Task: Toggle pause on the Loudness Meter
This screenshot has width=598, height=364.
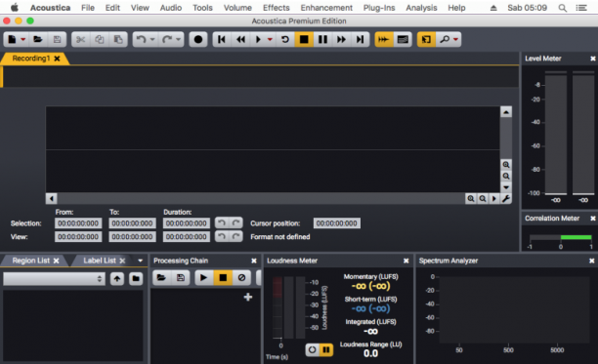Action: [326, 349]
